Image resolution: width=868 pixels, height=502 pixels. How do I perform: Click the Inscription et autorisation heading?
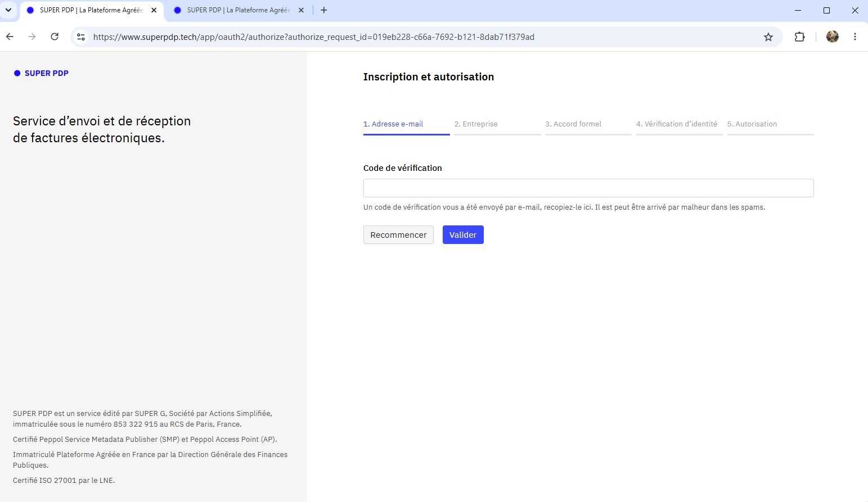(429, 77)
